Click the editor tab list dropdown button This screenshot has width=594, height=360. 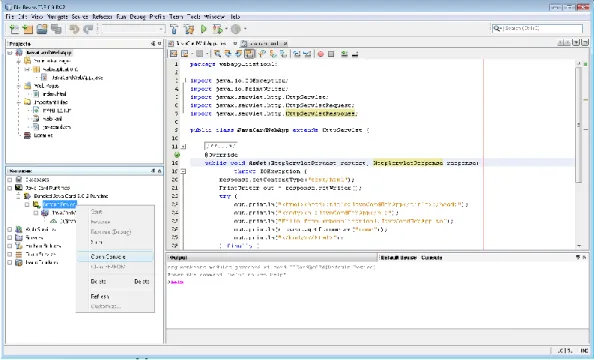tap(576, 42)
